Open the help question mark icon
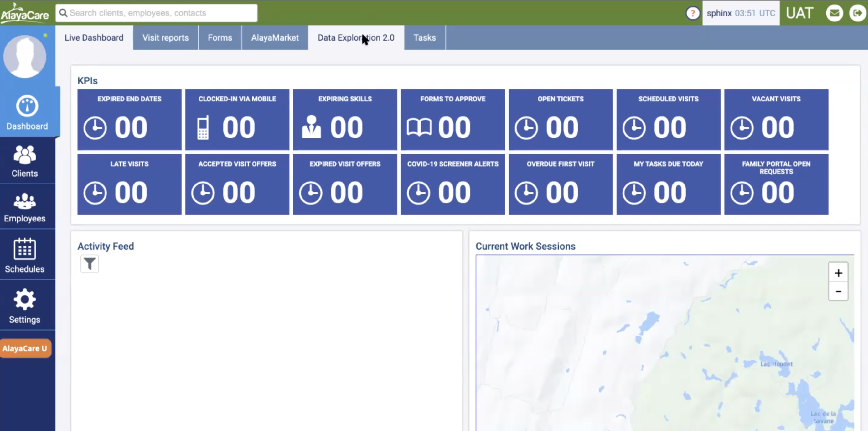 pos(693,13)
